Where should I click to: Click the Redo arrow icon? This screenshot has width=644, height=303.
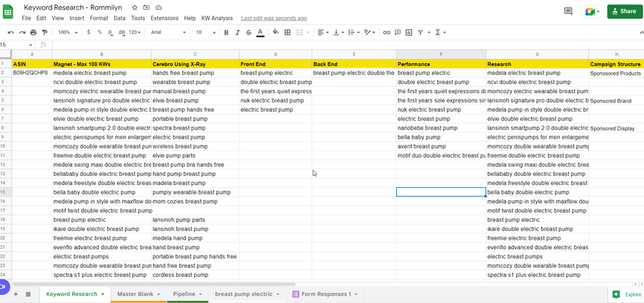click(22, 32)
